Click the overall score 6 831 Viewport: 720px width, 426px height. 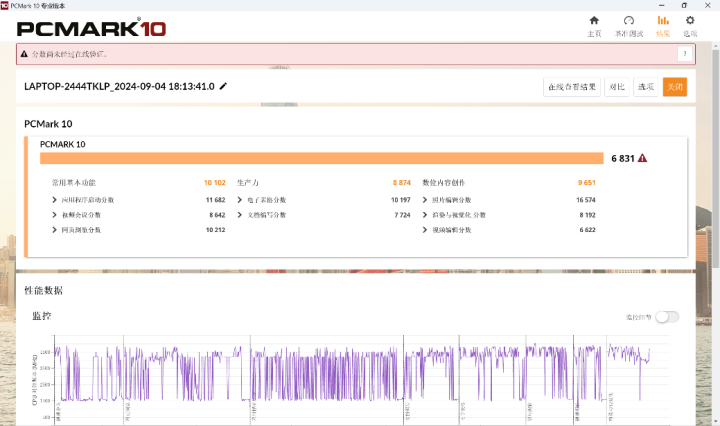coord(623,158)
